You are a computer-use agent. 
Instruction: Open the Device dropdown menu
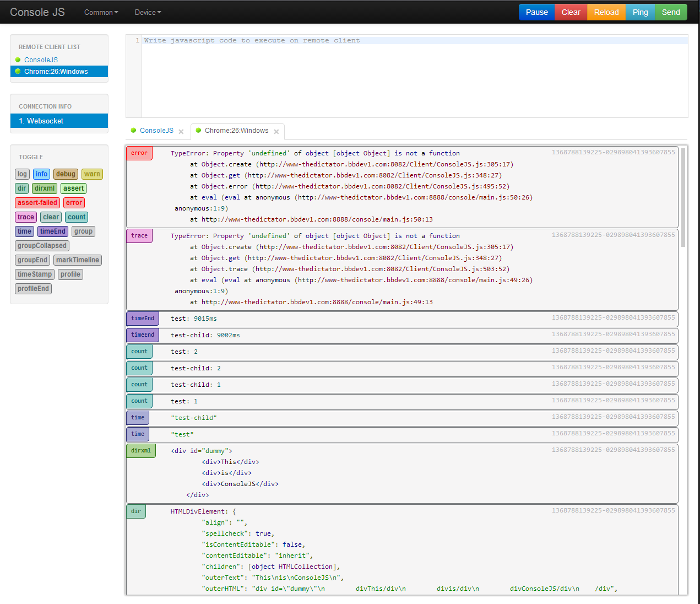[x=148, y=12]
